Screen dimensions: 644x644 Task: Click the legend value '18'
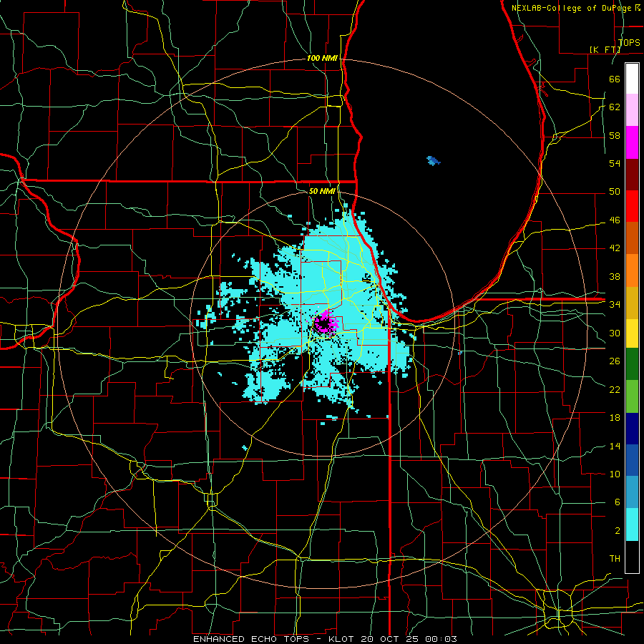pos(615,418)
